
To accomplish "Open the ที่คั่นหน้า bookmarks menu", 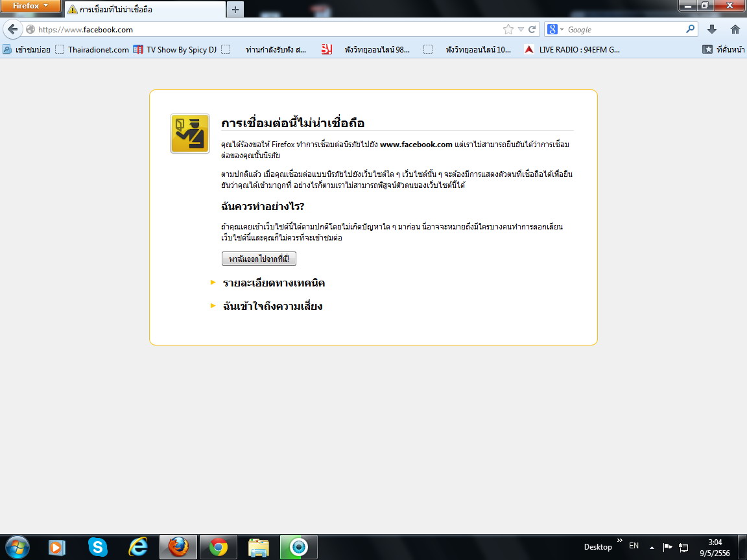I will (x=724, y=49).
